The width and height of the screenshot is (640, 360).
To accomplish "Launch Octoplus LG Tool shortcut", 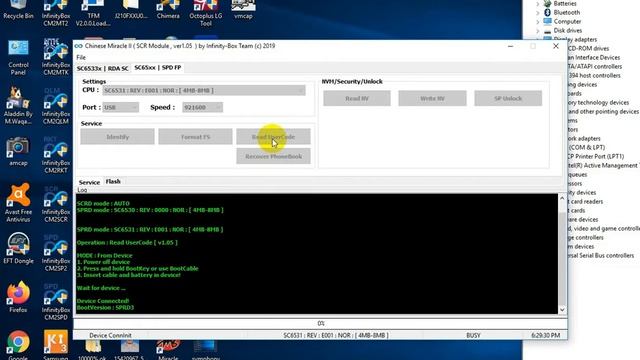I will [x=206, y=13].
